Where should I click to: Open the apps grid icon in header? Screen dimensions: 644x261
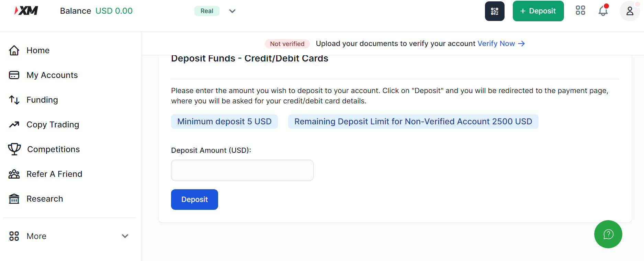(x=580, y=11)
